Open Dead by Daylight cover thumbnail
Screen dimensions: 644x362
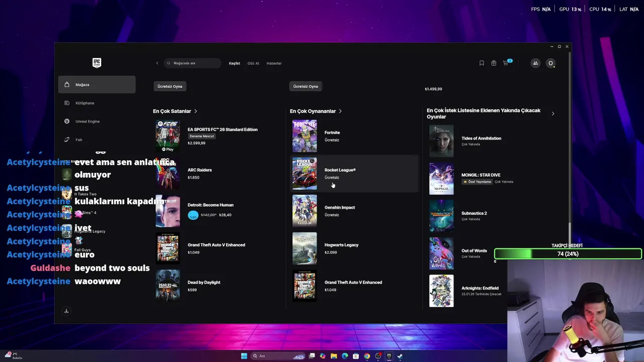(168, 286)
